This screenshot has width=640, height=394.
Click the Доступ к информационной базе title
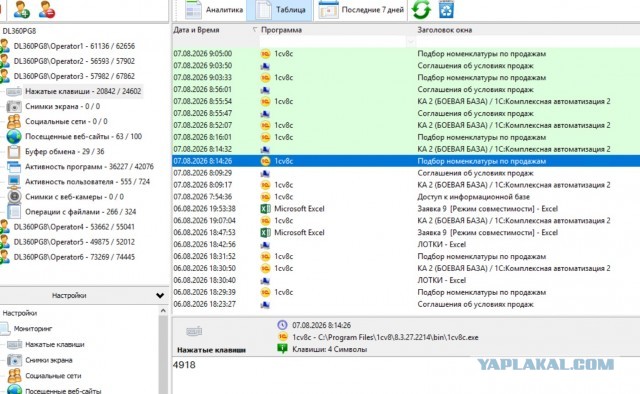[x=473, y=197]
